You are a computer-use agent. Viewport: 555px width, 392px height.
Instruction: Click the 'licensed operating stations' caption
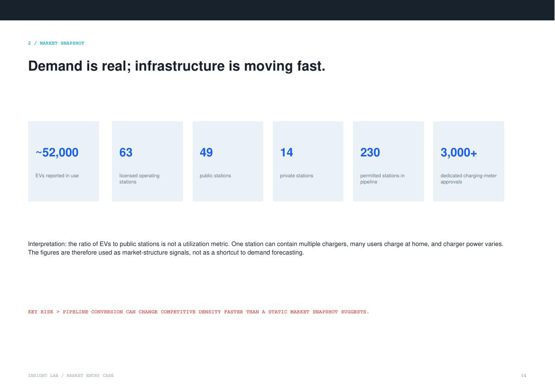(x=139, y=179)
